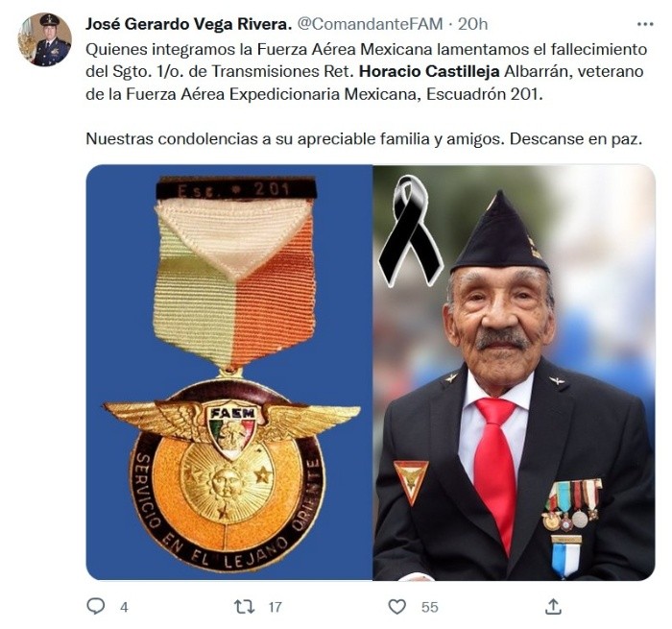Enlarge the veteran's portrait photo
Viewport: 672px width, 629px height.
[514, 373]
